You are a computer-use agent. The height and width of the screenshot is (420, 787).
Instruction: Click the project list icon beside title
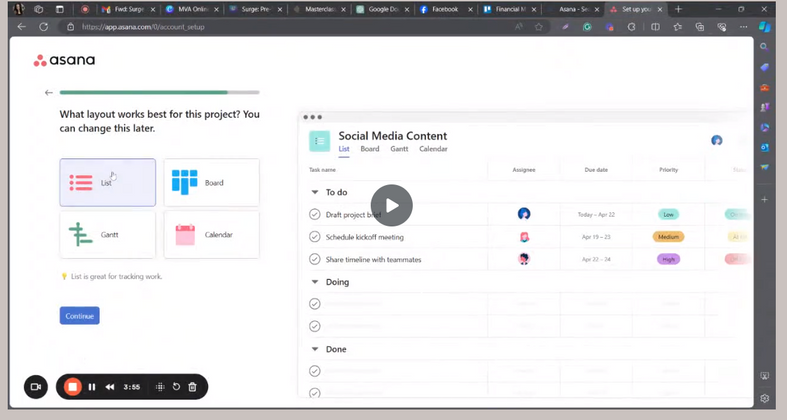[320, 141]
